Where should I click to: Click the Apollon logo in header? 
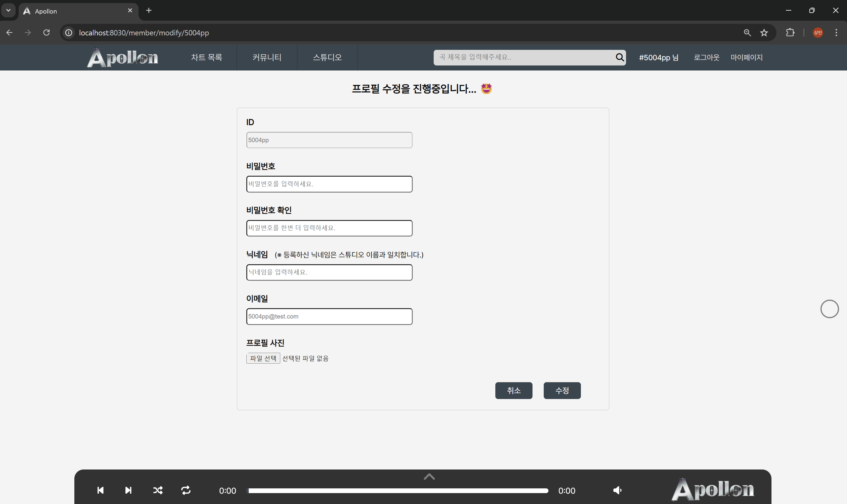point(123,58)
